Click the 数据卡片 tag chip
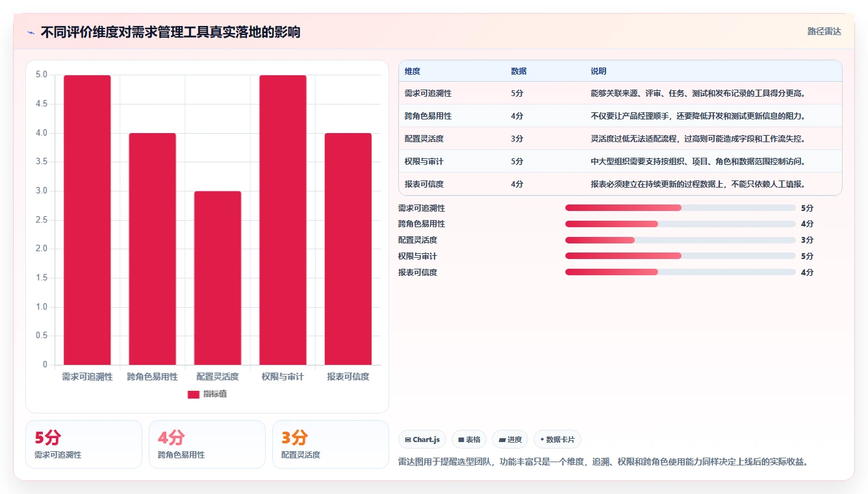The height and width of the screenshot is (494, 868). [557, 439]
